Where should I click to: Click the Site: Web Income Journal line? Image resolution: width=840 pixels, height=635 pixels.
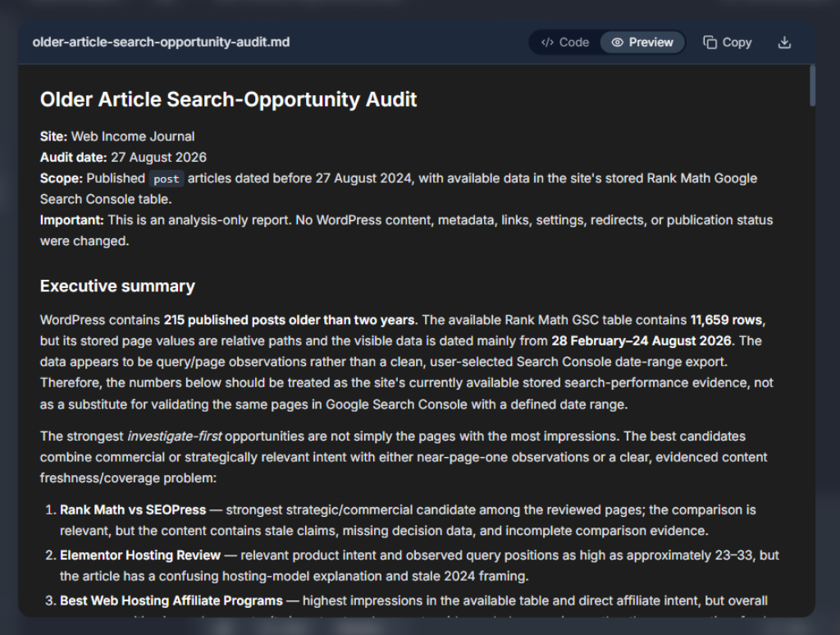pos(117,137)
